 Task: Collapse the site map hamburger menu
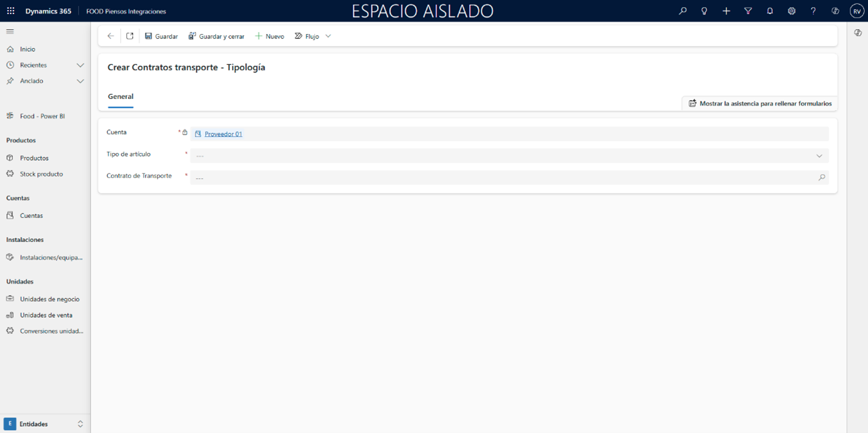(10, 31)
